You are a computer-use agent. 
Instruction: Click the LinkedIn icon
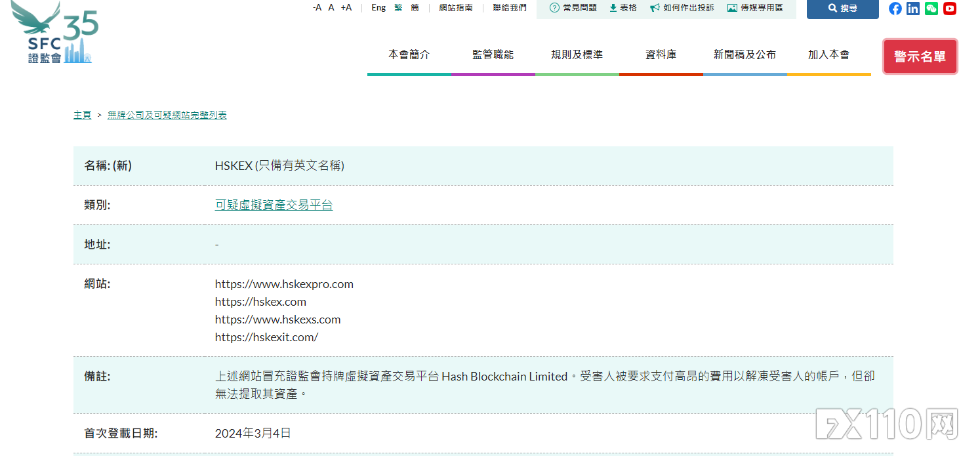[913, 9]
